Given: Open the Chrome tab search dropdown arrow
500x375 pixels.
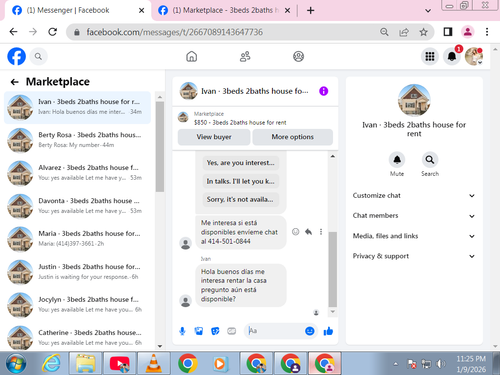Looking at the screenshot, I should click(428, 11).
